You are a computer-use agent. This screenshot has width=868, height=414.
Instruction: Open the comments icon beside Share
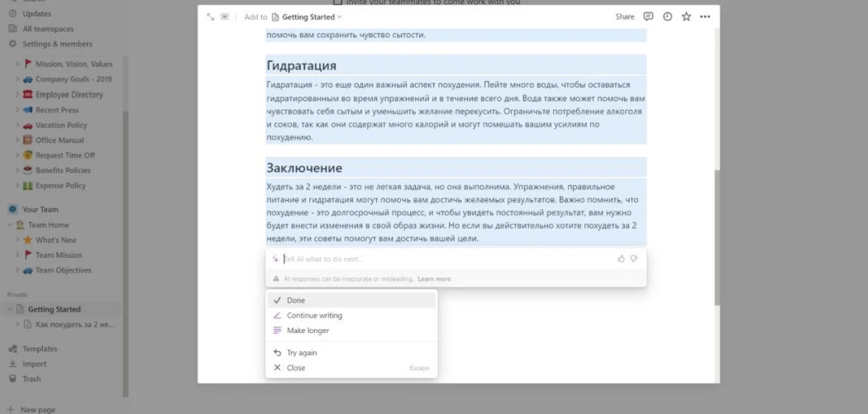tap(648, 17)
